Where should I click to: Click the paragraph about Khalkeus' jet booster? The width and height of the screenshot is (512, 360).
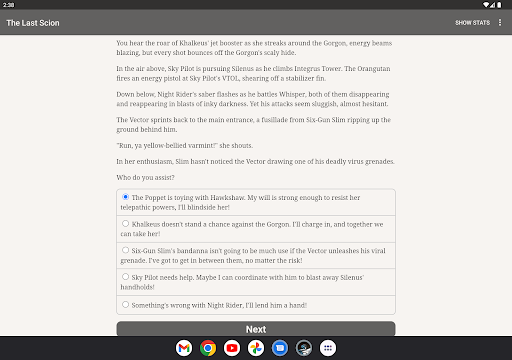[254, 48]
